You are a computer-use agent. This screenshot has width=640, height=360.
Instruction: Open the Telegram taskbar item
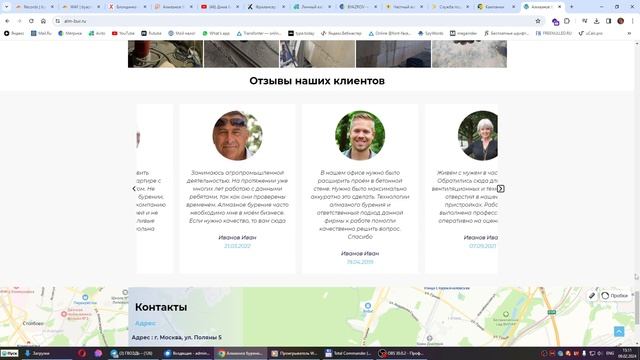(132, 353)
